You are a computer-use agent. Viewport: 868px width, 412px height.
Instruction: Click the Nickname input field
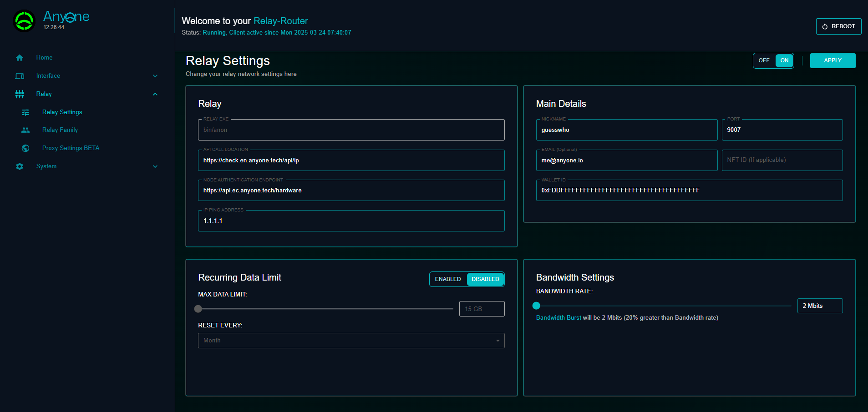coord(626,130)
